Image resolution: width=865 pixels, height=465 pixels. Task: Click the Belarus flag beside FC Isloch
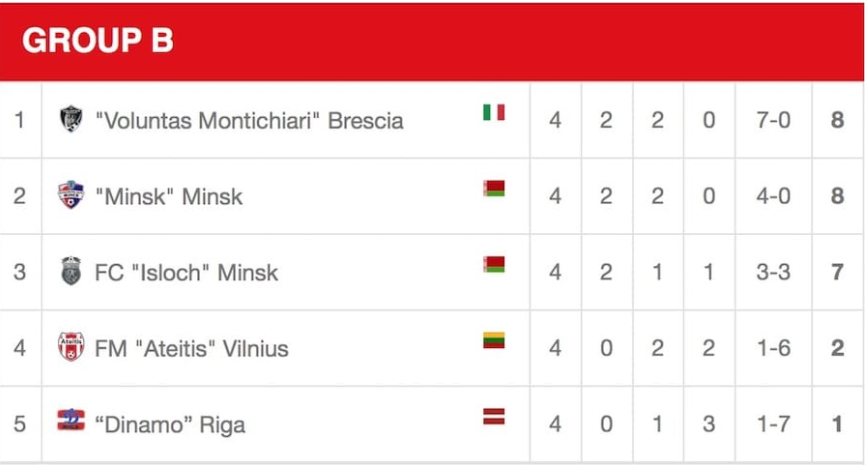click(x=494, y=264)
